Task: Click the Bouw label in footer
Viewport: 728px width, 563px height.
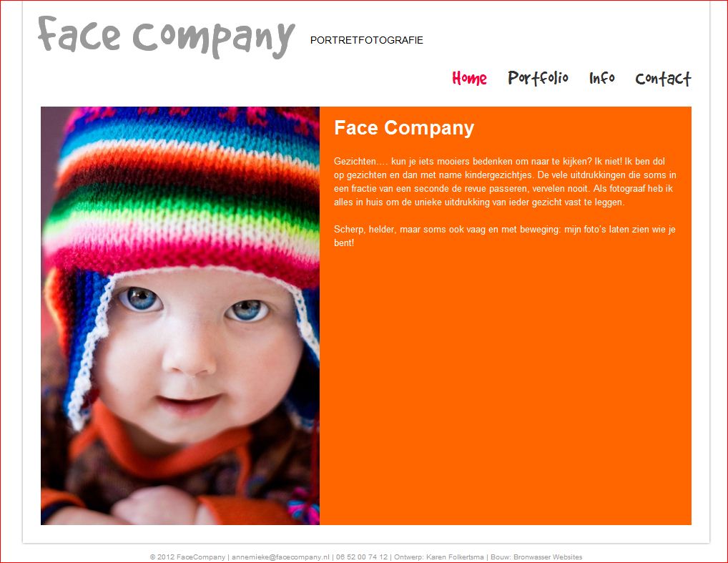Action: tap(501, 557)
